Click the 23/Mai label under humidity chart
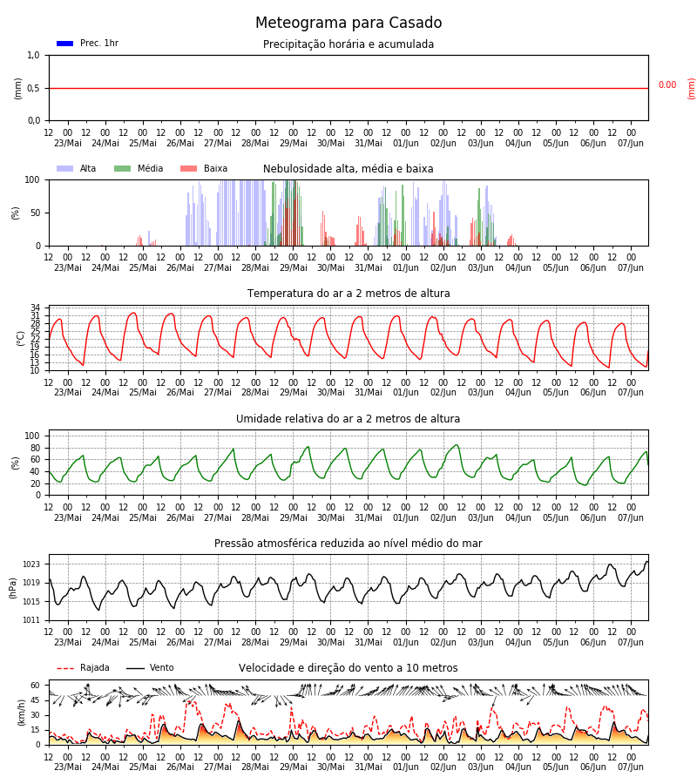Screen dimensions: 697x784 pyautogui.click(x=67, y=517)
